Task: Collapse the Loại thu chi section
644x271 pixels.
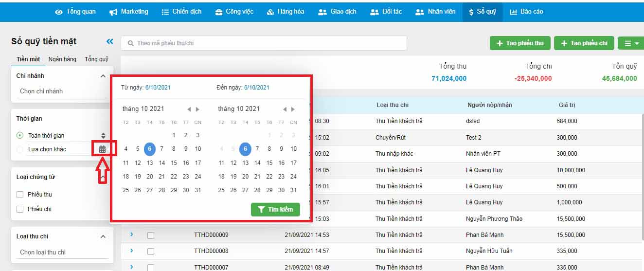Action: 103,236
